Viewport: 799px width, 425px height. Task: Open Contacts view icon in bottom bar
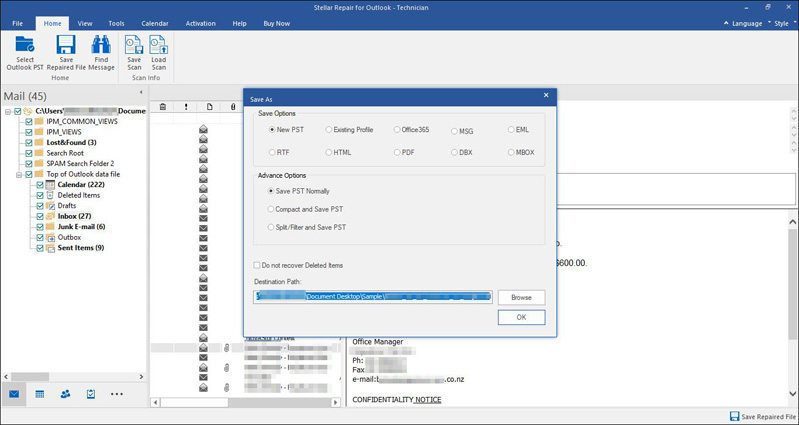pos(65,394)
